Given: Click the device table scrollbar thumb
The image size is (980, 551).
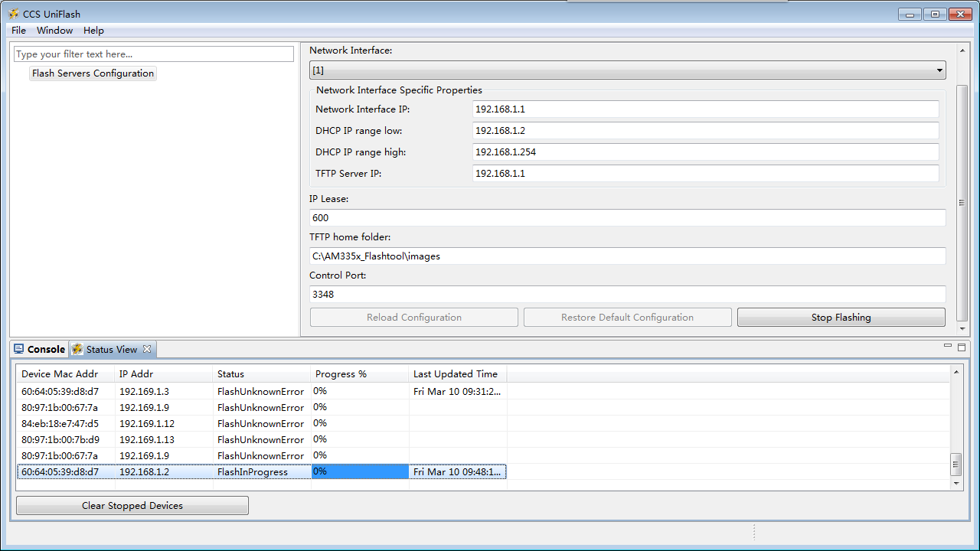Looking at the screenshot, I should point(955,464).
